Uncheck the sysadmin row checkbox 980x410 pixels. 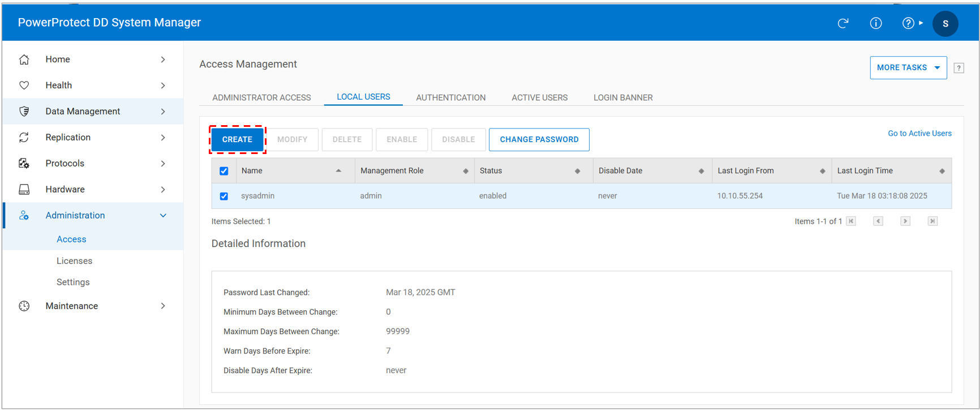tap(224, 196)
